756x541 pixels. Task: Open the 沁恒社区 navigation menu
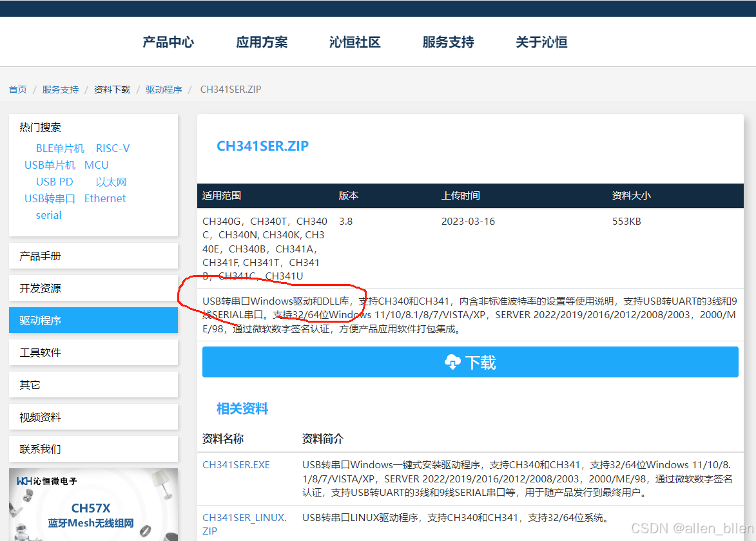point(355,42)
